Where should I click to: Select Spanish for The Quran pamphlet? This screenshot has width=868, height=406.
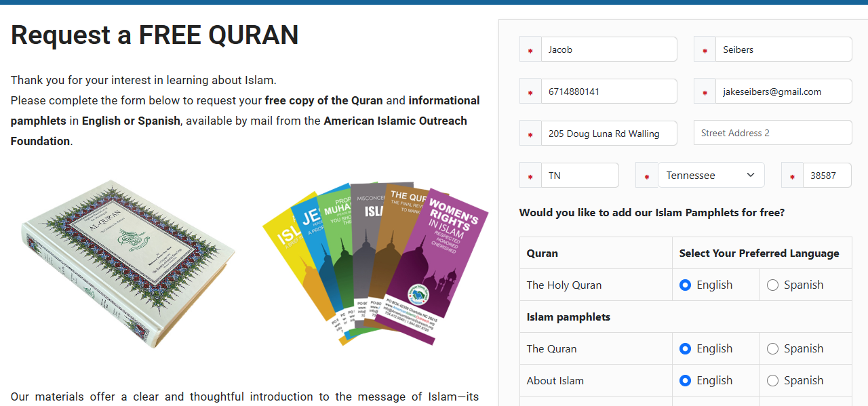tap(772, 349)
